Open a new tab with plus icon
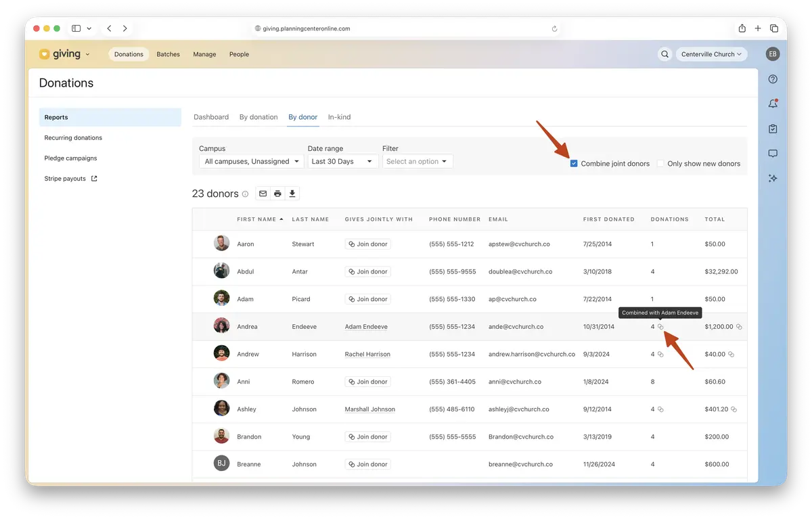Viewport: 812px width, 519px height. 758,28
